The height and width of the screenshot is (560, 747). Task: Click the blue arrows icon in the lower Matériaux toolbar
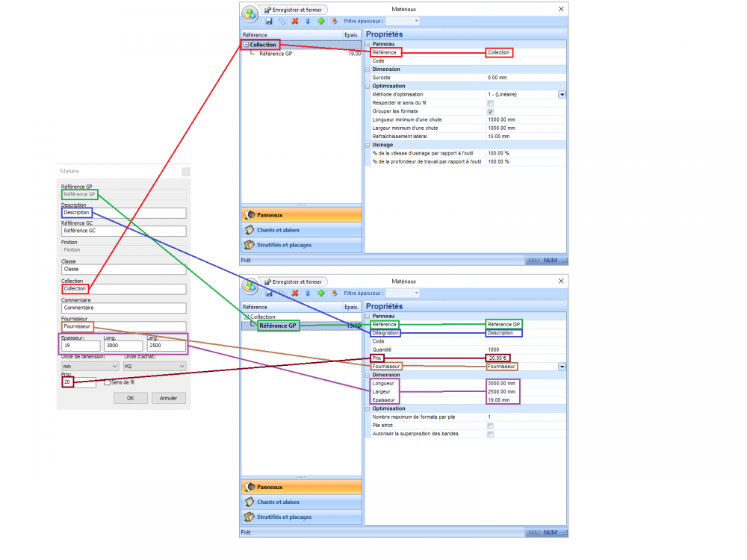point(308,293)
